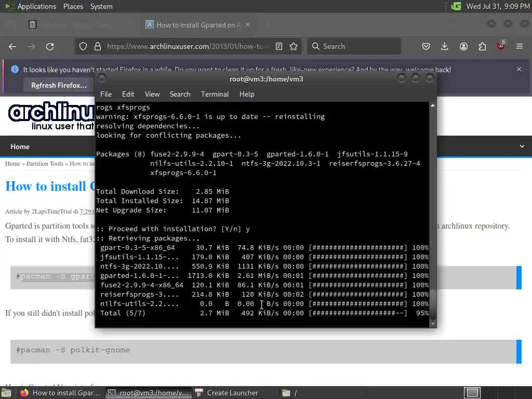Focus the Firefox Search box

[354, 46]
